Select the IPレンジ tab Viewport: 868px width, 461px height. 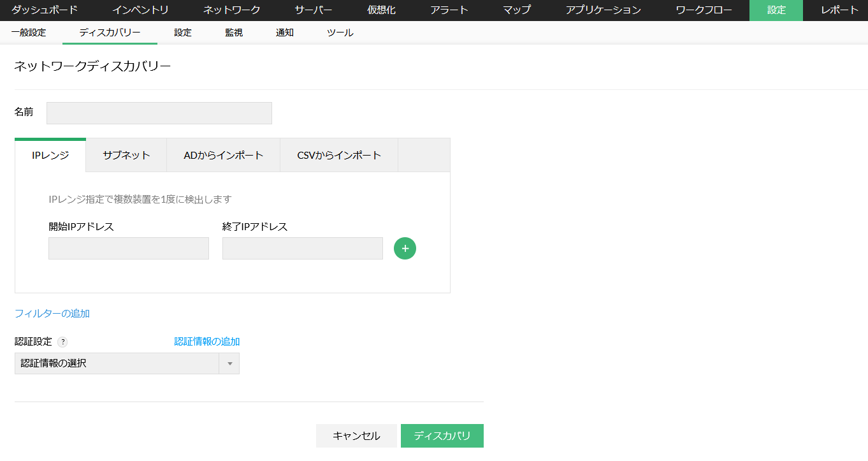point(50,155)
